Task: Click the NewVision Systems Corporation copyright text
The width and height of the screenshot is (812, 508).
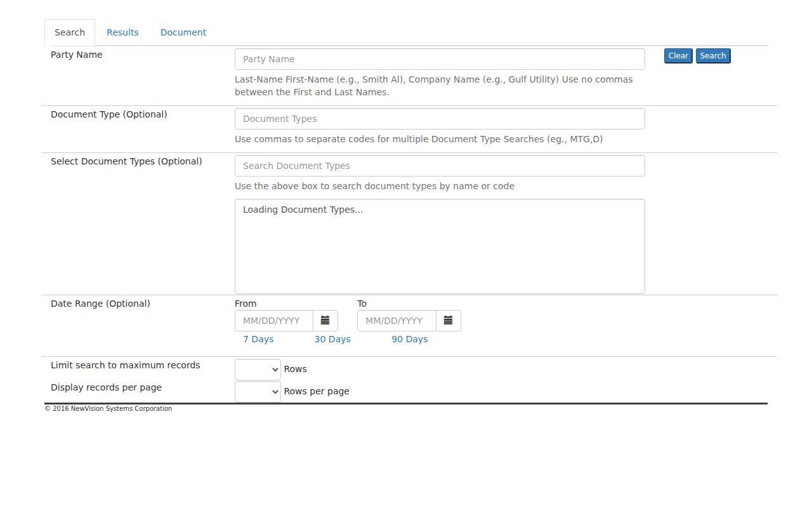Action: coord(108,409)
